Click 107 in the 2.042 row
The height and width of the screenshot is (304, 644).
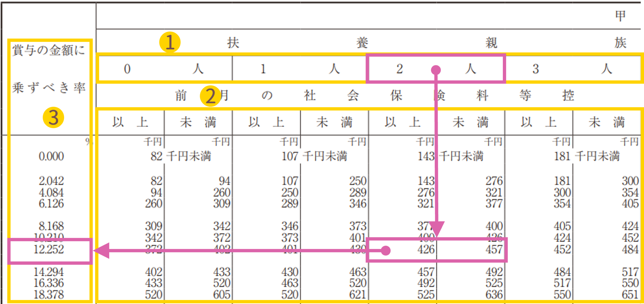click(x=290, y=181)
